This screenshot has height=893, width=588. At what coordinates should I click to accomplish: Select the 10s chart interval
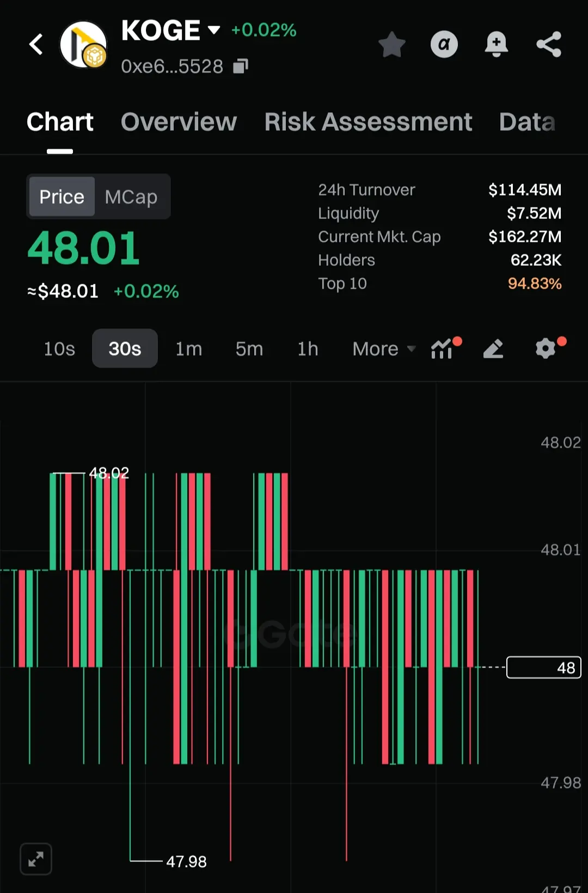point(59,348)
